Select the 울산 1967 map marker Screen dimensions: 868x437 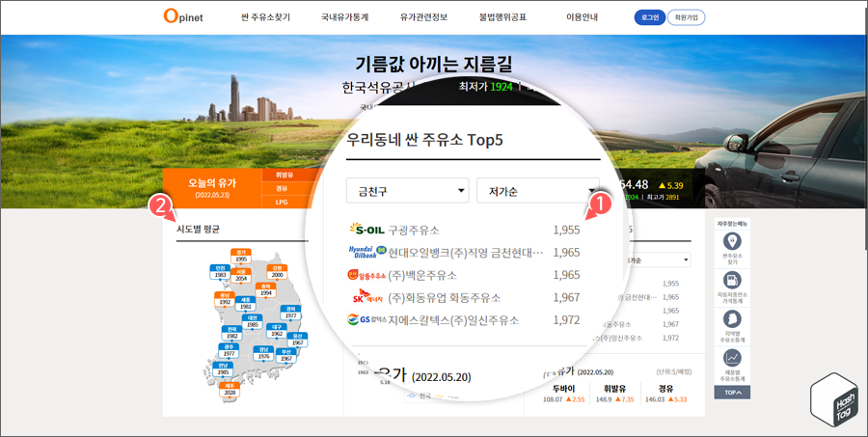pyautogui.click(x=297, y=340)
